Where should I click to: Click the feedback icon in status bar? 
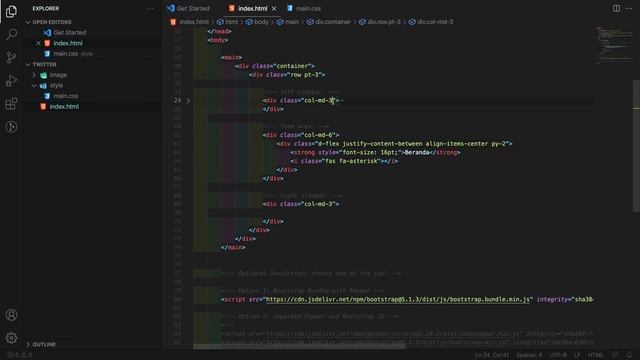[x=616, y=355]
